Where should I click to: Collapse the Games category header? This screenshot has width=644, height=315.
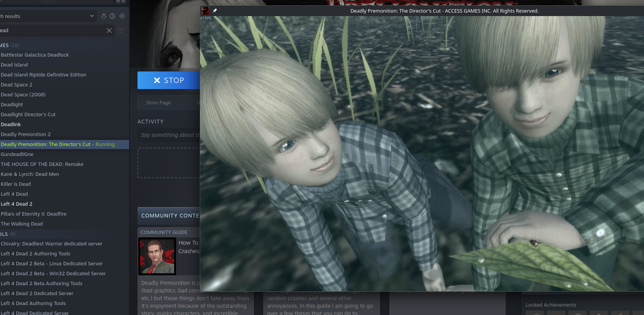[10, 45]
